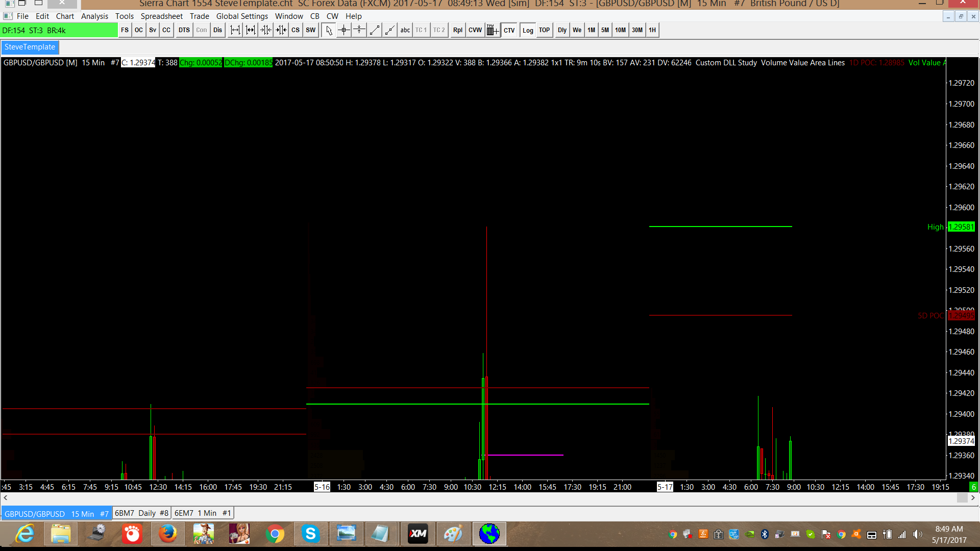This screenshot has height=551, width=980.
Task: Open the Global Settings menu
Action: click(242, 16)
